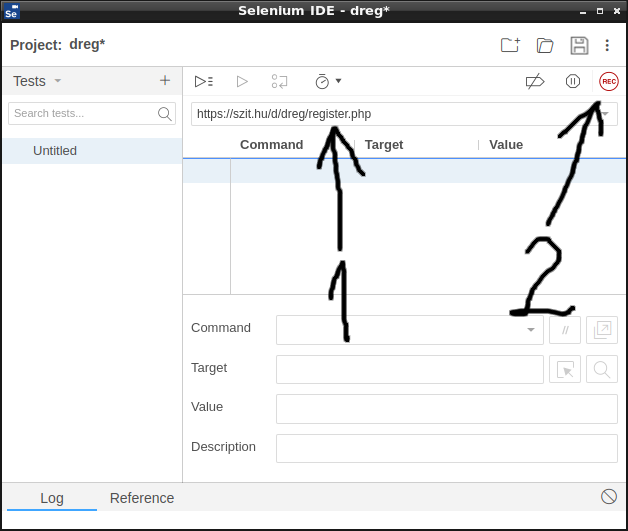The width and height of the screenshot is (628, 531).
Task: Open an existing project folder icon
Action: [x=545, y=45]
